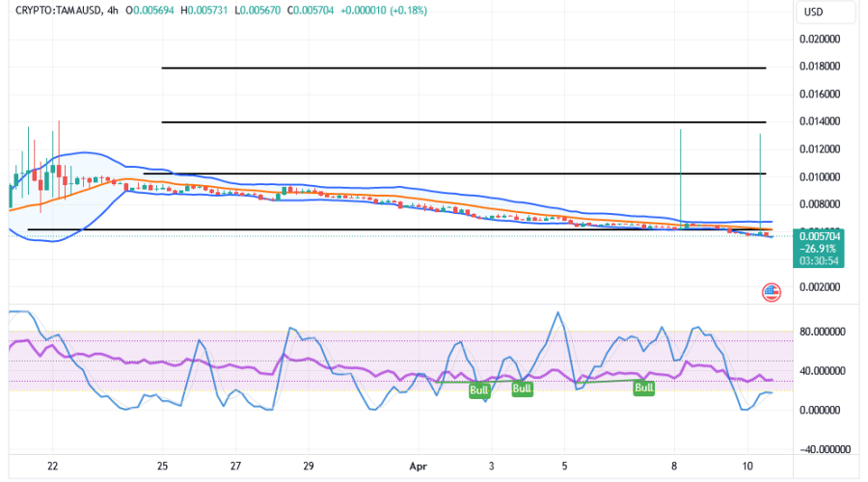Click the change value +0.000010 (+0.18%)
Screen dimensions: 868x482
[x=384, y=11]
